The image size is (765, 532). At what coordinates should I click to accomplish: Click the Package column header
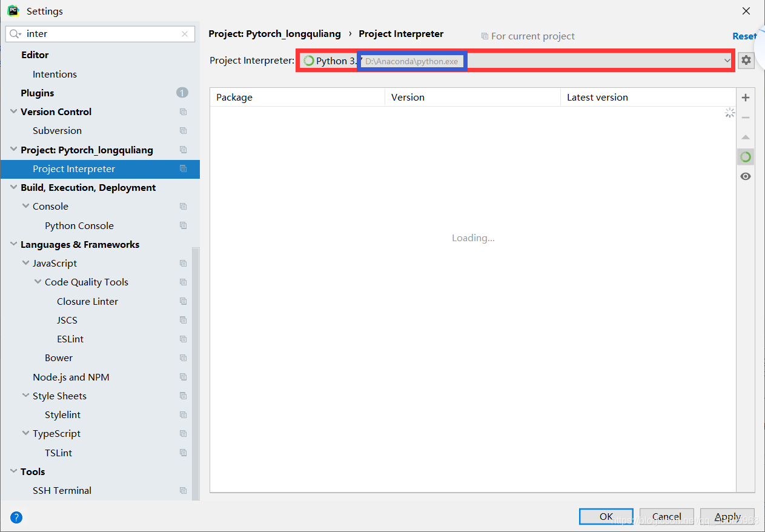297,98
